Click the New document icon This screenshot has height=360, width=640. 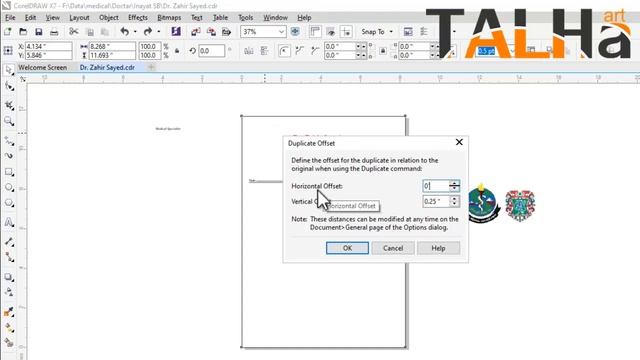(x=7, y=31)
